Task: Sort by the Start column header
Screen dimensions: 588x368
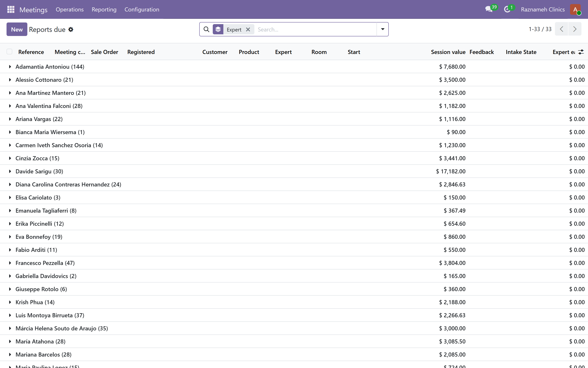Action: pos(354,52)
